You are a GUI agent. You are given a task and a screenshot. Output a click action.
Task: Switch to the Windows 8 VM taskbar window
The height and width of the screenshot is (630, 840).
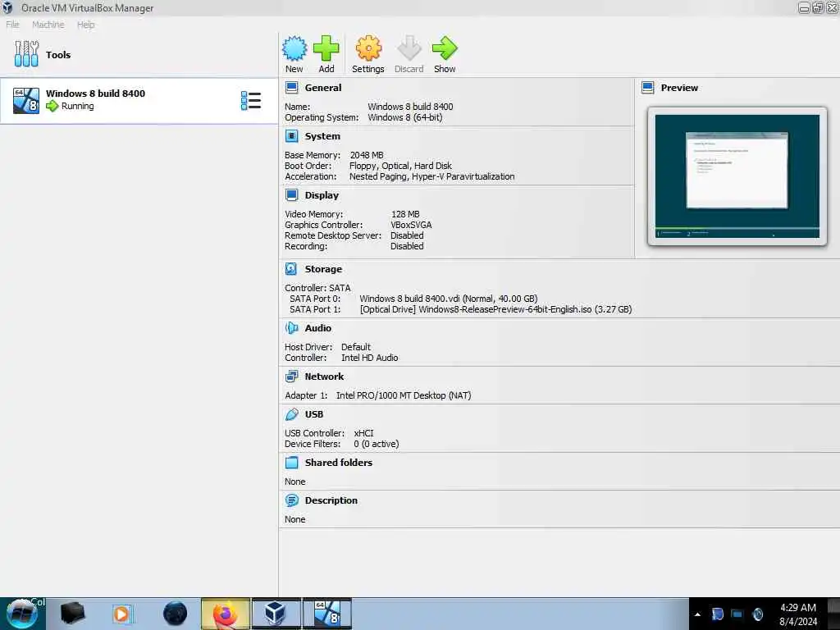(x=326, y=614)
